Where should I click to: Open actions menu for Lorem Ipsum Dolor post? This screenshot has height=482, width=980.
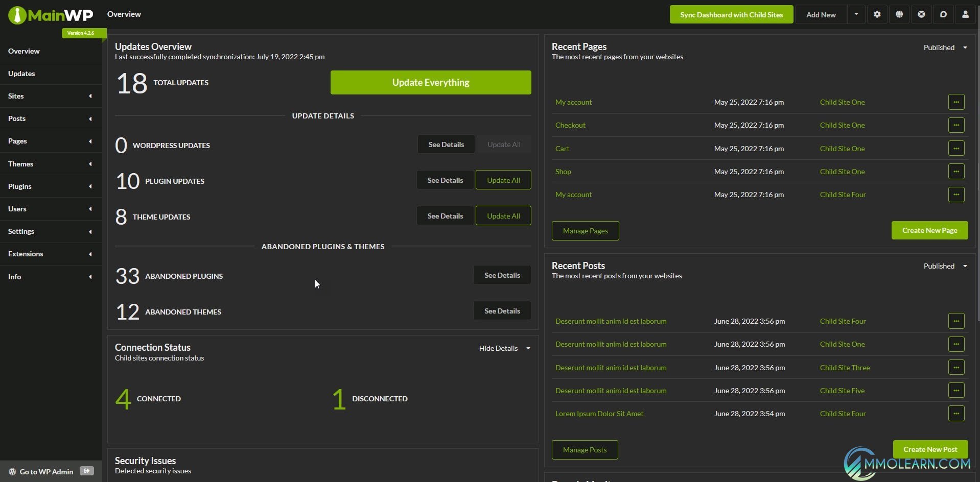(956, 414)
